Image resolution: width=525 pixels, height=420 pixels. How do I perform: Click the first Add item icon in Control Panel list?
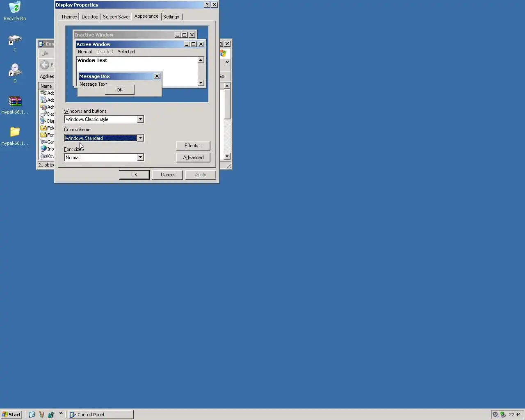tap(43, 93)
